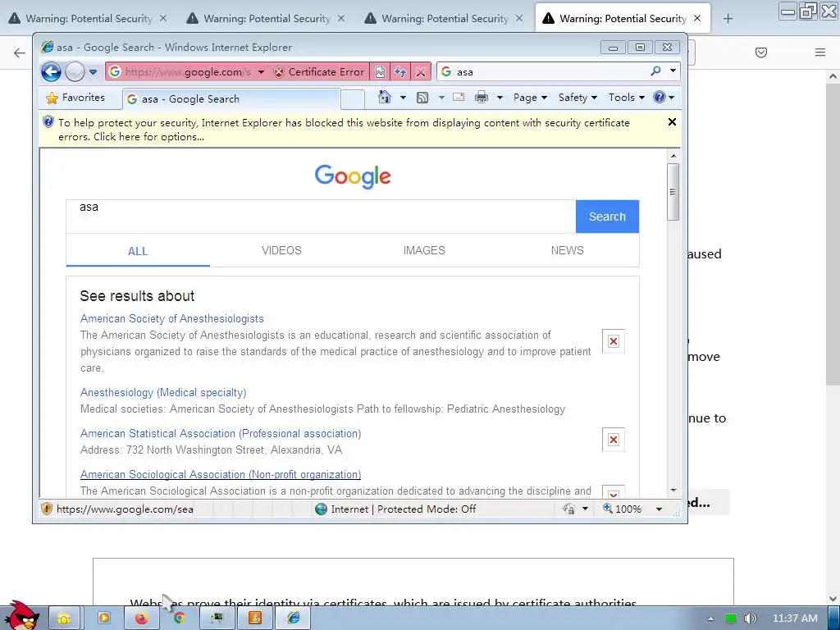Click the taskbar volume speaker icon
Image resolution: width=840 pixels, height=630 pixels.
pyautogui.click(x=751, y=619)
